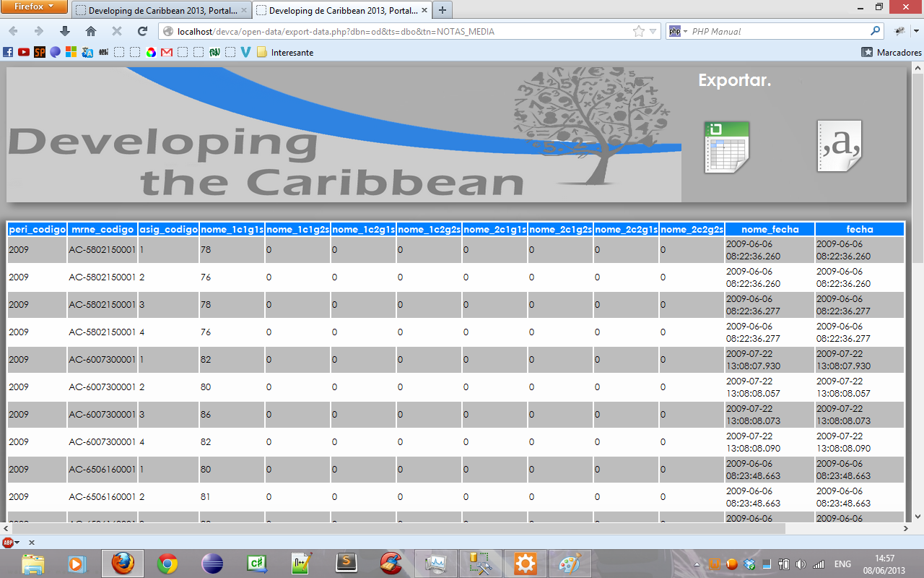Open the toolbar add-on dropdown arrow
The height and width of the screenshot is (578, 924).
(x=916, y=31)
